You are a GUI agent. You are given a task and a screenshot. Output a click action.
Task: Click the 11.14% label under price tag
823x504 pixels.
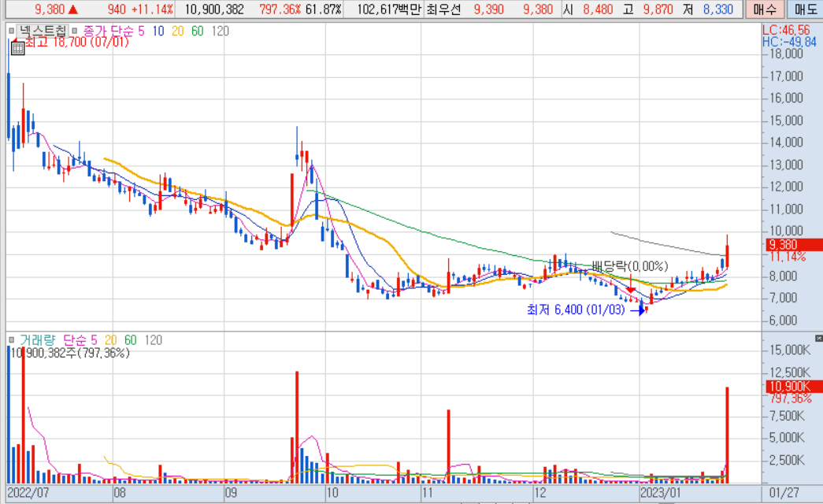(x=788, y=257)
